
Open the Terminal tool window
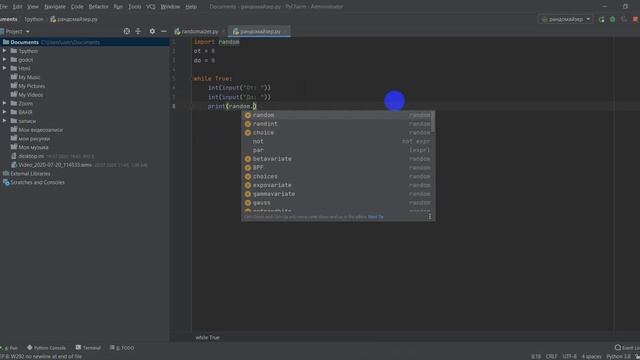point(88,348)
